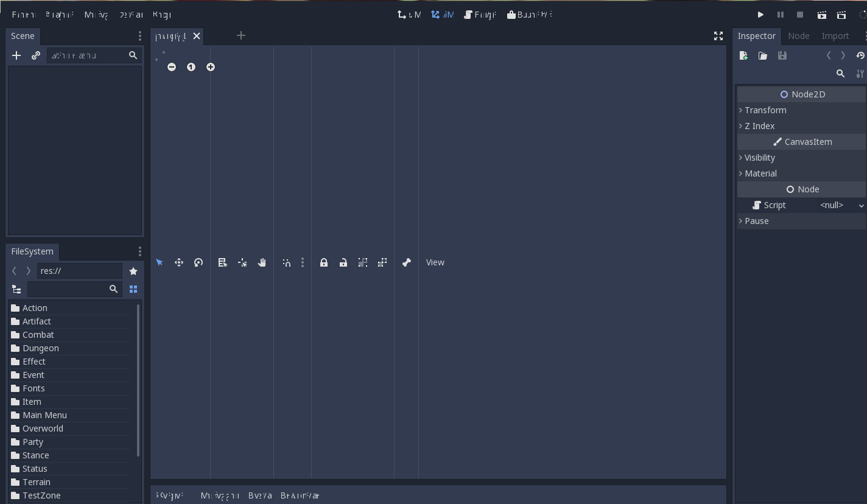Add a new node with the plus icon

coord(16,55)
